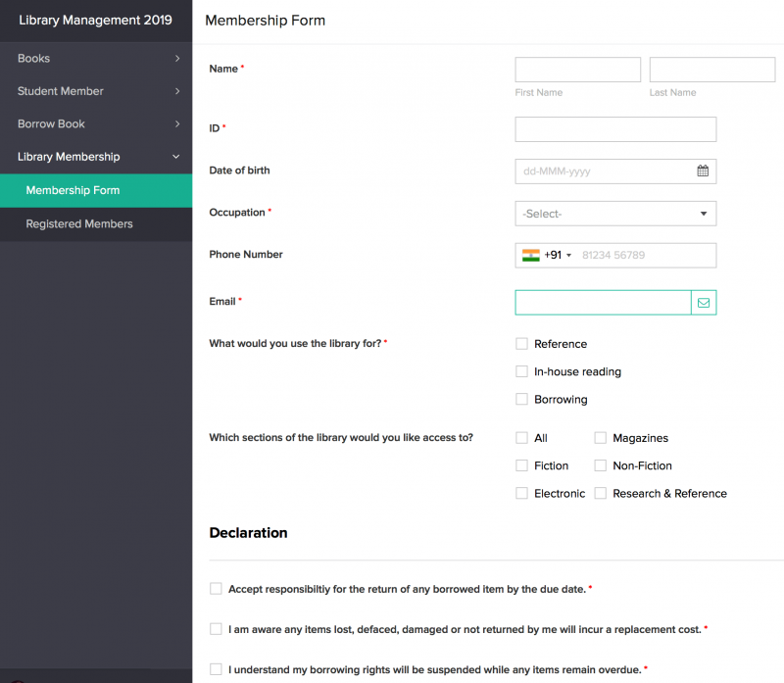Click the envelope icon beside Email field

[x=704, y=303]
